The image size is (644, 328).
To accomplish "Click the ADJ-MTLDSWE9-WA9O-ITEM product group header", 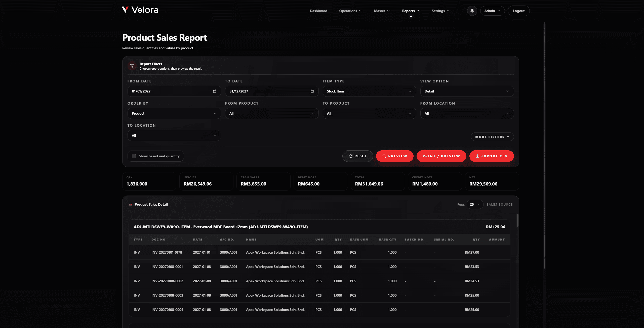I will 319,227.
